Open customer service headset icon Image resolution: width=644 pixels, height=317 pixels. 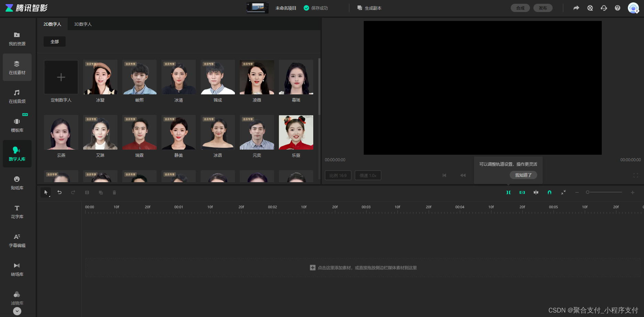pyautogui.click(x=604, y=8)
